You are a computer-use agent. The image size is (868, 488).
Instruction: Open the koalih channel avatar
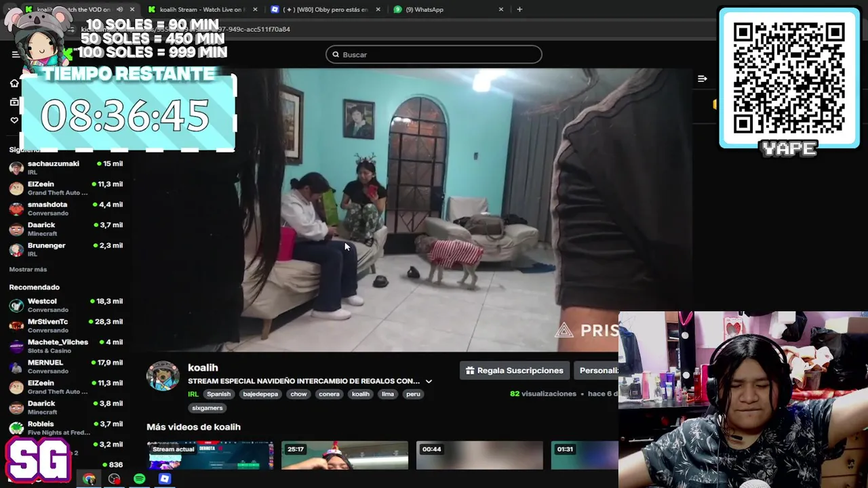[163, 376]
